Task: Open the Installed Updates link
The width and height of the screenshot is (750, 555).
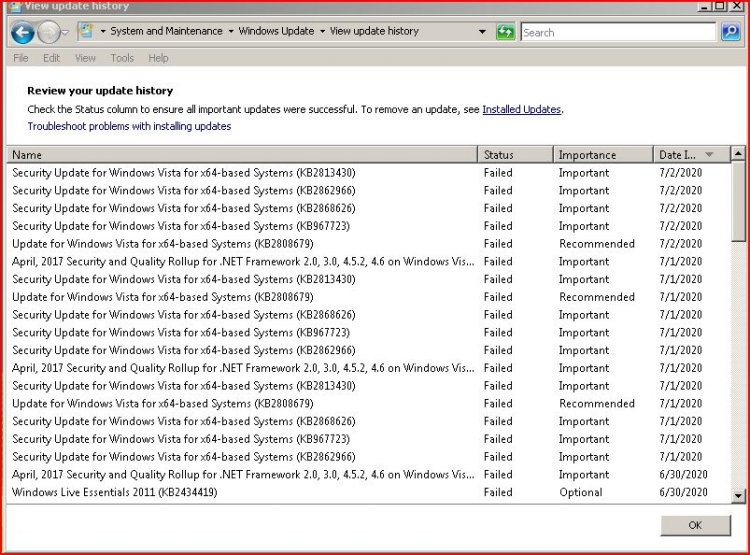Action: tap(521, 109)
